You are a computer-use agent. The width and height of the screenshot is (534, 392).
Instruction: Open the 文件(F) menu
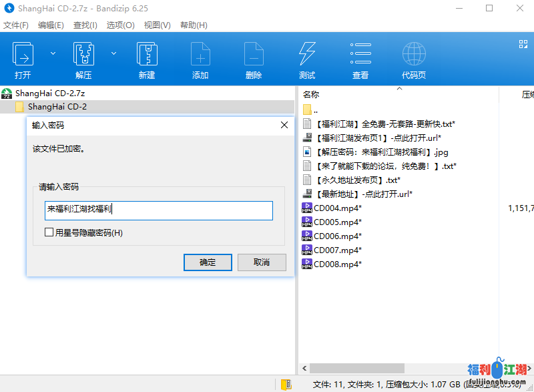pyautogui.click(x=16, y=25)
